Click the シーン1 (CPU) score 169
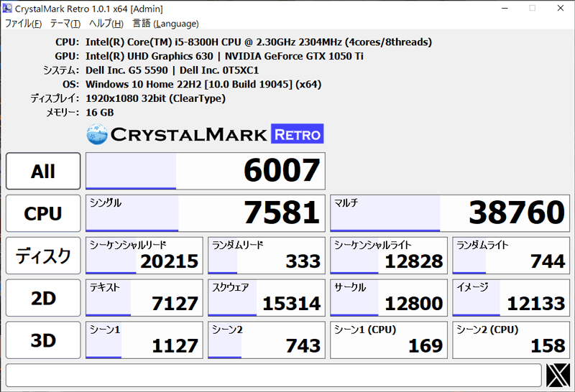 (389, 340)
